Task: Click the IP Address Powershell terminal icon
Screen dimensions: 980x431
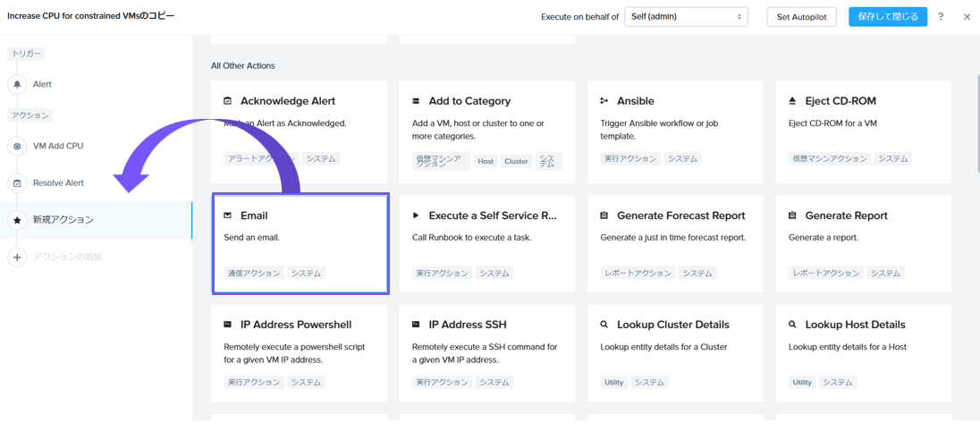Action: tap(228, 325)
